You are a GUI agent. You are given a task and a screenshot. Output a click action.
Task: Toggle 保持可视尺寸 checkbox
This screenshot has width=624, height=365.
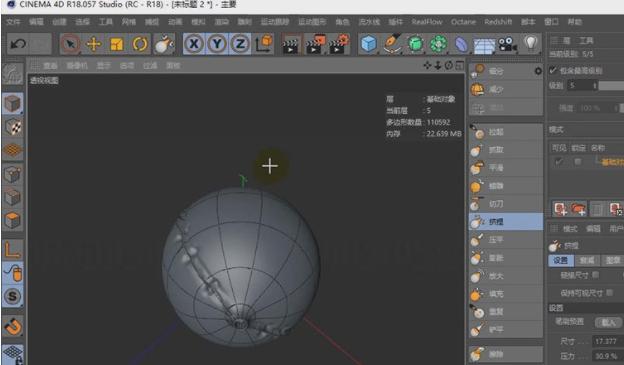[609, 293]
